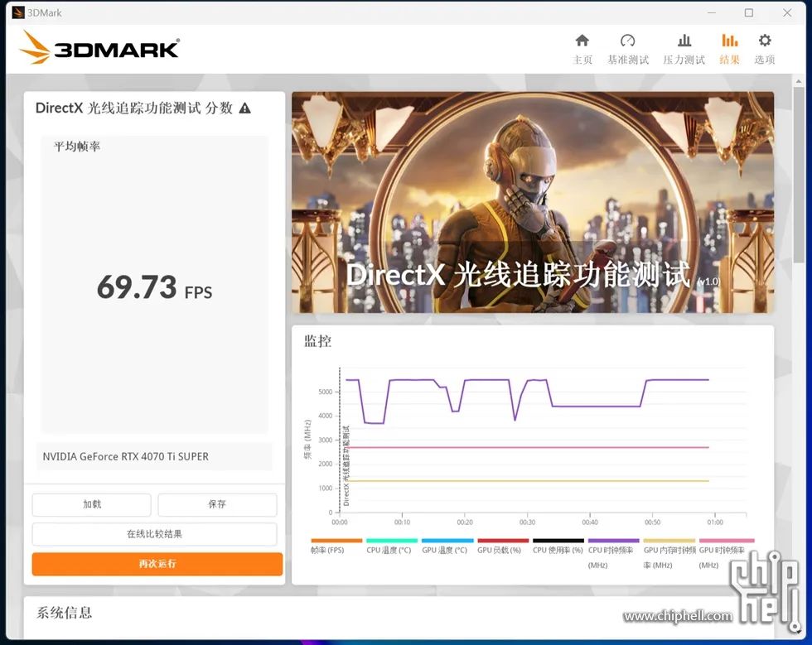
Task: Click the 平均帧率 label
Action: click(x=76, y=147)
